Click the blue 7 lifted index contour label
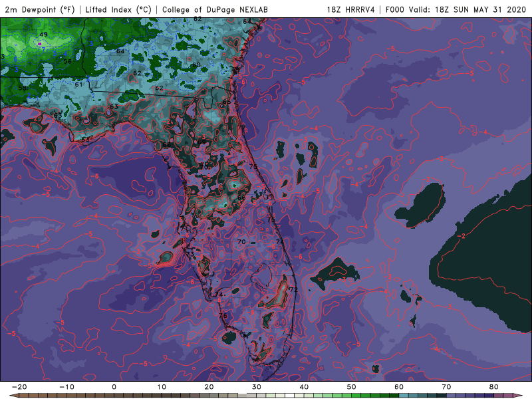Image resolution: width=532 pixels, height=399 pixels. [43, 49]
